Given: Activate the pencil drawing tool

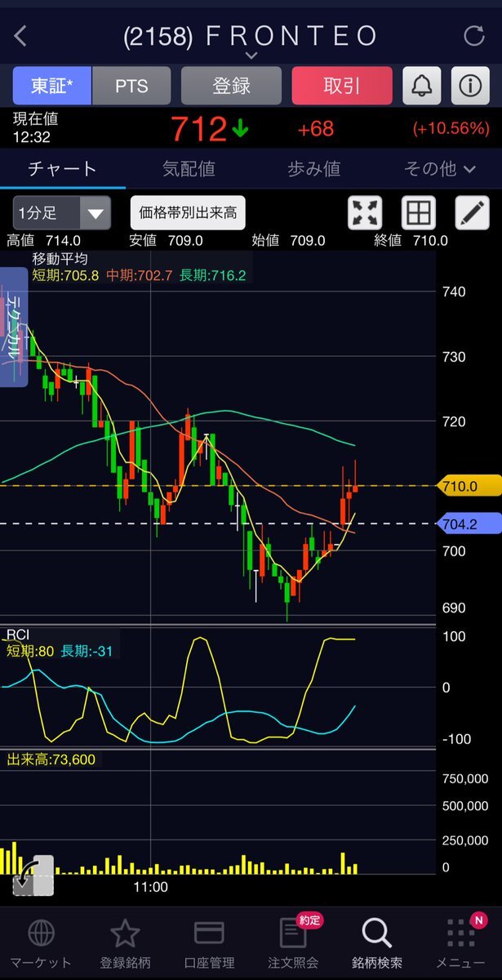Looking at the screenshot, I should [471, 213].
